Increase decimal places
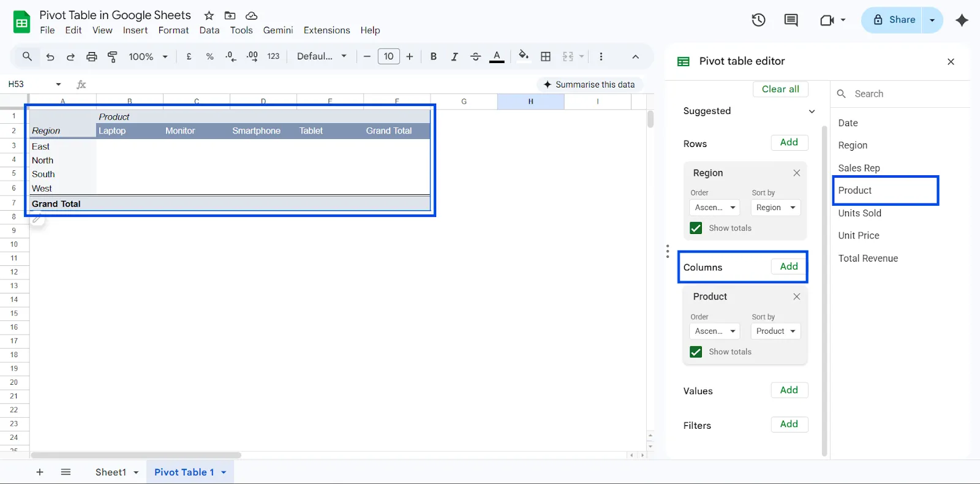The height and width of the screenshot is (484, 980). pyautogui.click(x=252, y=56)
